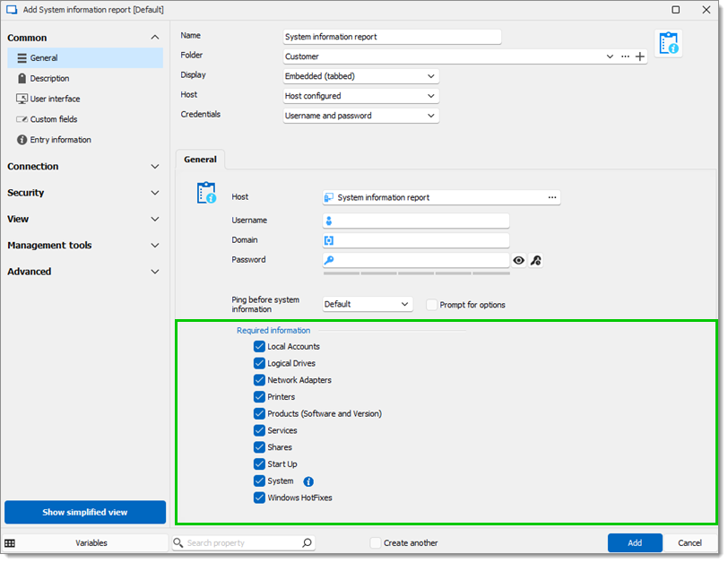
Task: Click the search magnifier icon in property box
Action: (x=307, y=542)
